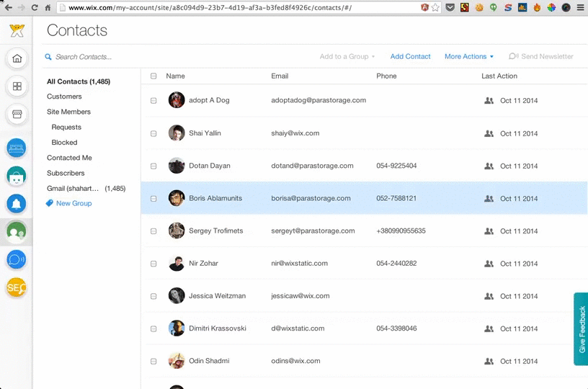588x389 pixels.
Task: Open the apps grid sidebar icon
Action: (x=17, y=86)
